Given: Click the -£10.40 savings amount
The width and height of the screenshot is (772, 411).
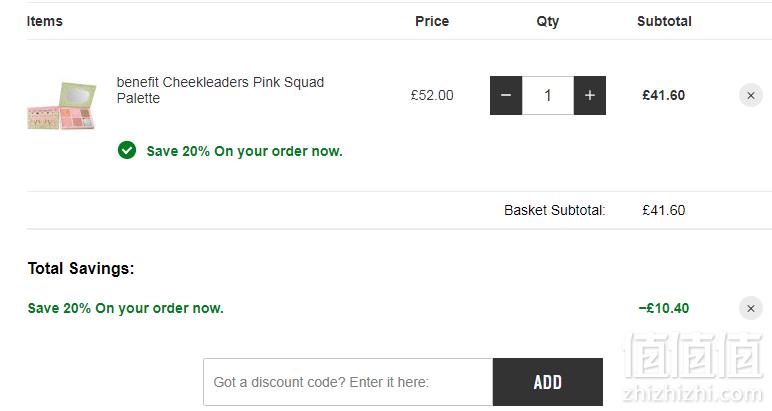Looking at the screenshot, I should (664, 308).
